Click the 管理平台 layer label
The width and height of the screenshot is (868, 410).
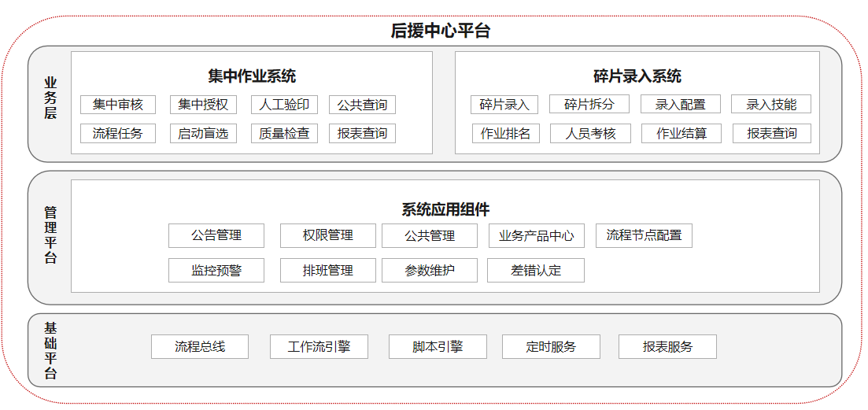coord(50,235)
